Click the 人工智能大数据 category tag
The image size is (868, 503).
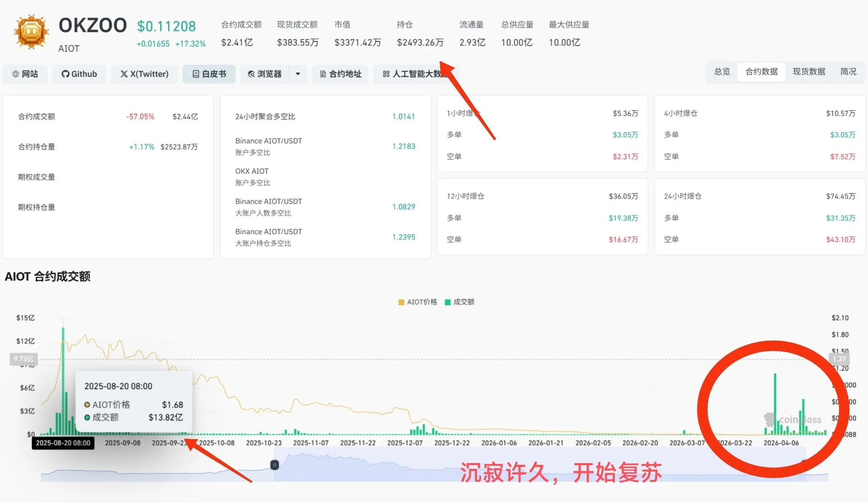(415, 74)
